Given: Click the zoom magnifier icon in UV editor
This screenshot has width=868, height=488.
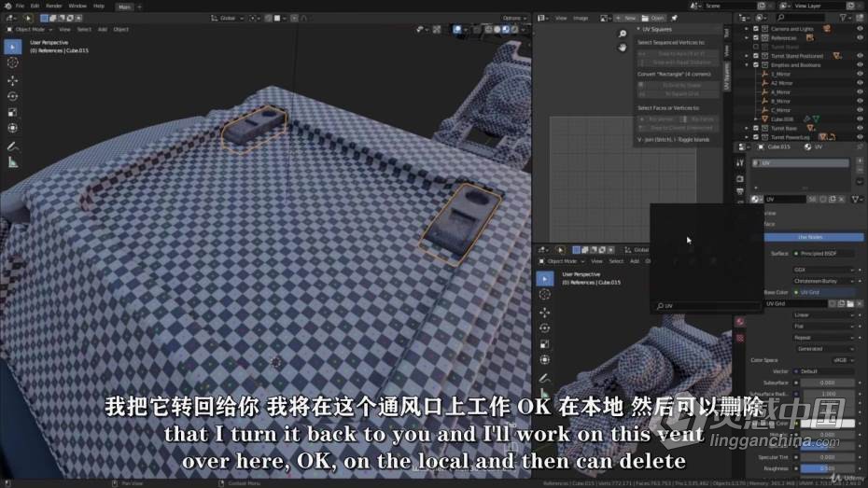Looking at the screenshot, I should [x=623, y=34].
